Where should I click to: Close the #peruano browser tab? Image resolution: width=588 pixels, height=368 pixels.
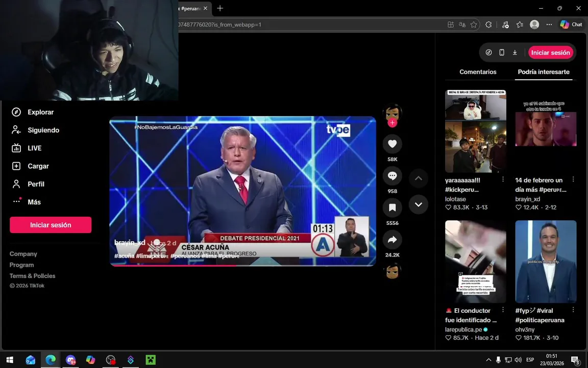pyautogui.click(x=205, y=8)
